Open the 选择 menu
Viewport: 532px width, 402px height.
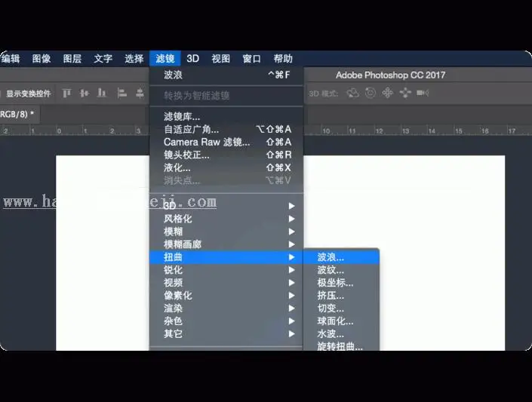click(134, 58)
